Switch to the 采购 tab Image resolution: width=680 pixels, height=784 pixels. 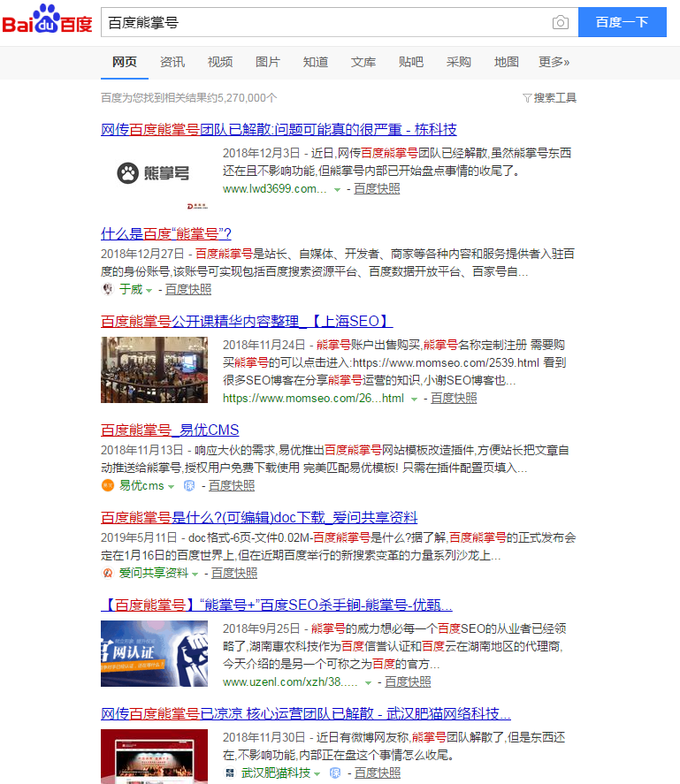(x=459, y=62)
